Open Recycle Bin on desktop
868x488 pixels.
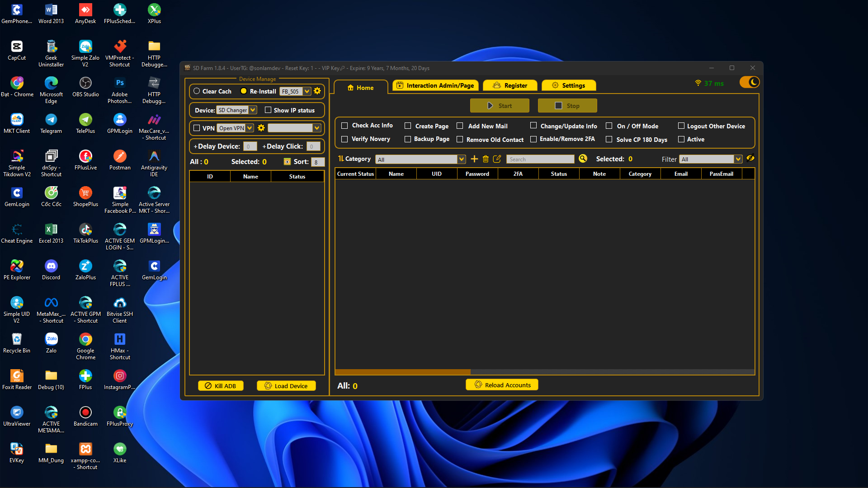point(17,343)
